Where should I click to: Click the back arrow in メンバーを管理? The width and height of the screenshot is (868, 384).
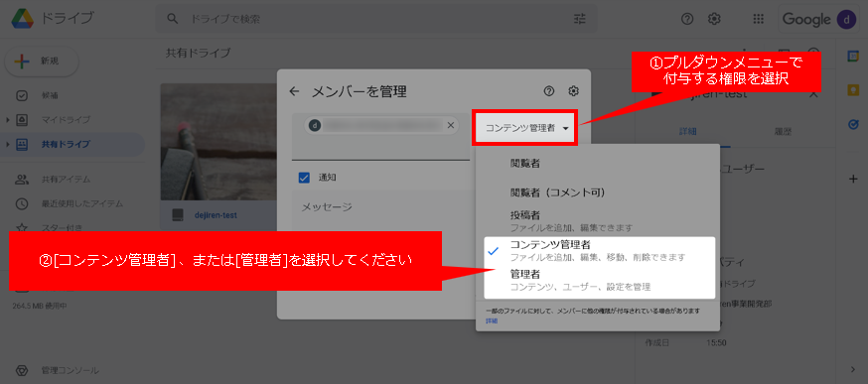click(295, 91)
